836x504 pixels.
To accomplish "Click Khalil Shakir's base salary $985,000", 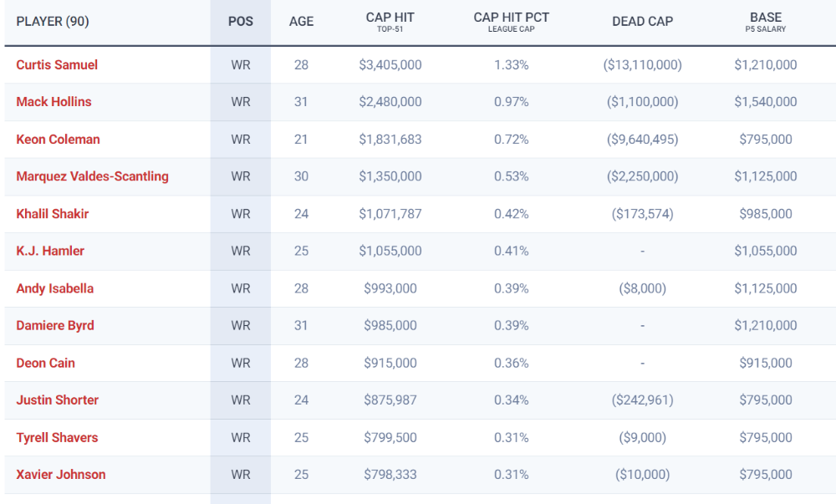I will coord(766,214).
